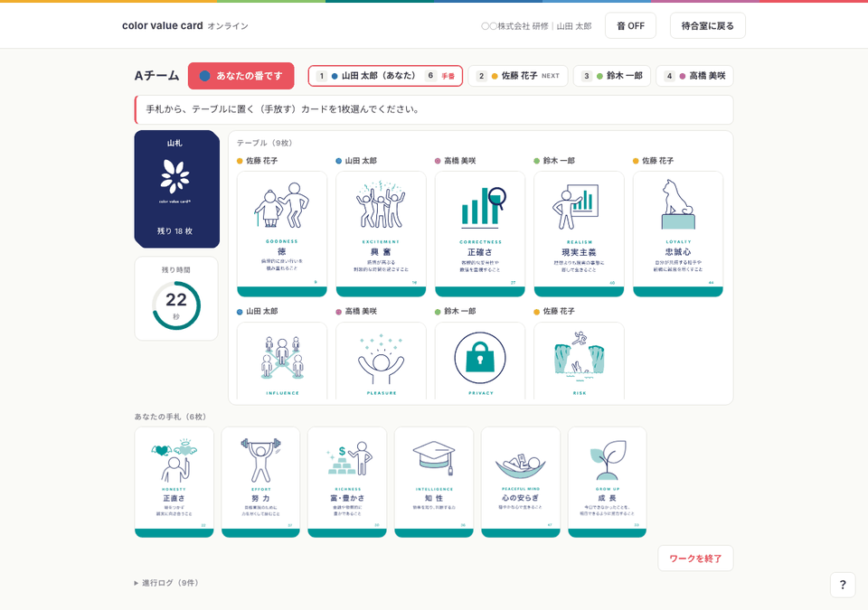Click the PLEASURE table card
The height and width of the screenshot is (610, 868).
coord(381,361)
